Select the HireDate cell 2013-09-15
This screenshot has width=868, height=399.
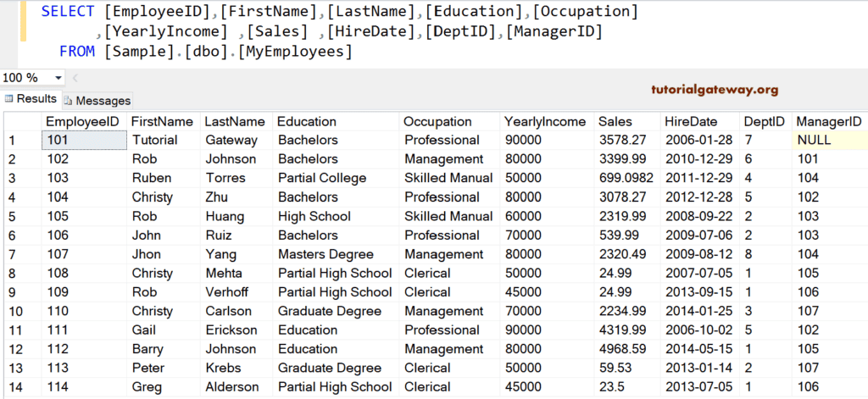(699, 291)
